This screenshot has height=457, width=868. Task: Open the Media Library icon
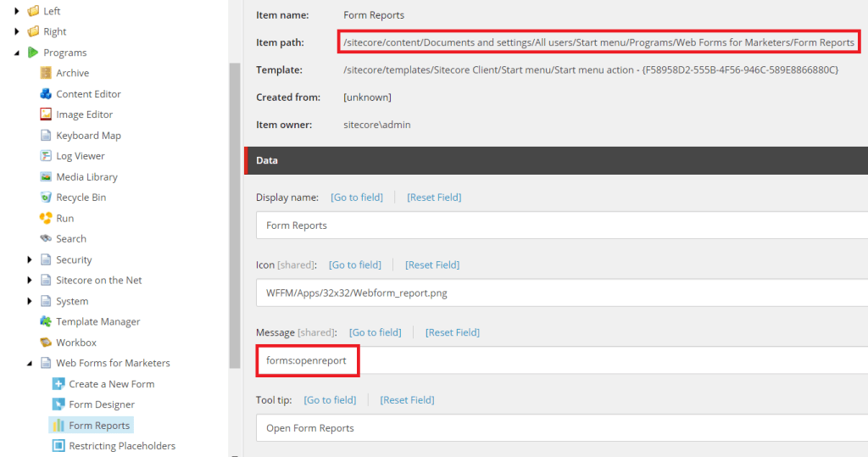click(x=46, y=177)
